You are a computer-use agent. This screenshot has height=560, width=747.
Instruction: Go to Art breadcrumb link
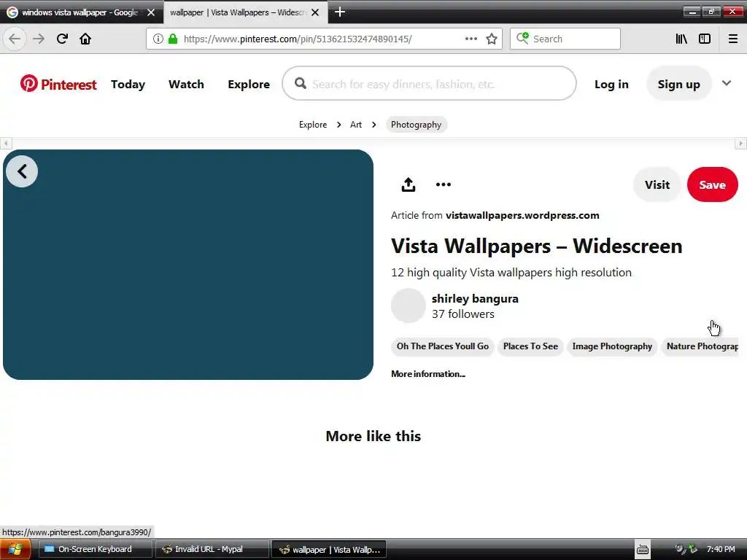coord(356,125)
